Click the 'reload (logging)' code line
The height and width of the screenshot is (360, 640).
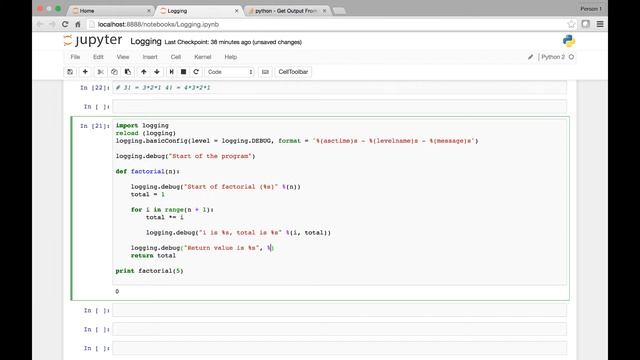coord(146,133)
